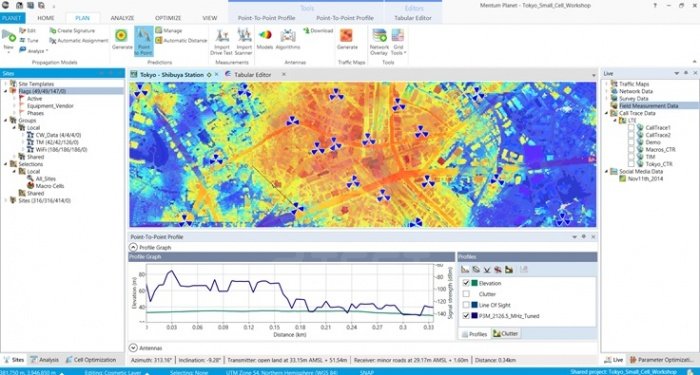The height and width of the screenshot is (375, 700).
Task: Click the Tune propagation model icon
Action: click(22, 40)
